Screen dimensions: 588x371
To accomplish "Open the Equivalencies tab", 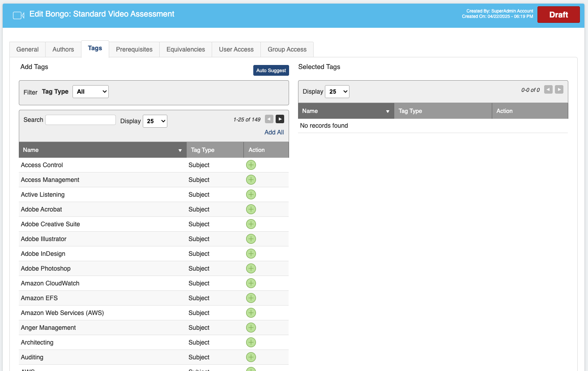I will point(186,49).
